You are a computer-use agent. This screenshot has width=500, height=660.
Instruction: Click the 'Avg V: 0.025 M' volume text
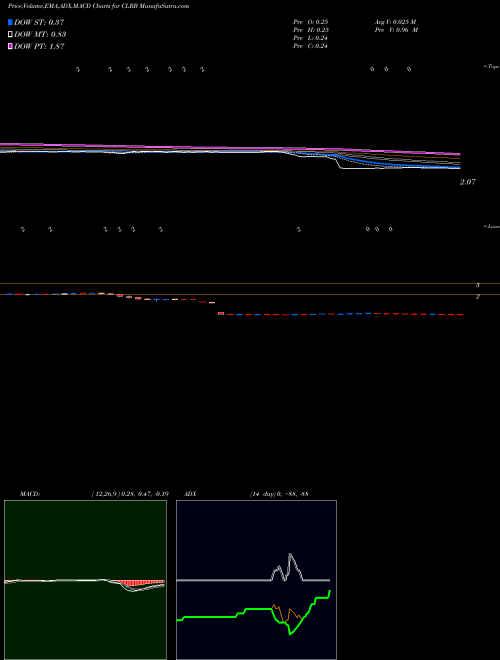tap(396, 22)
